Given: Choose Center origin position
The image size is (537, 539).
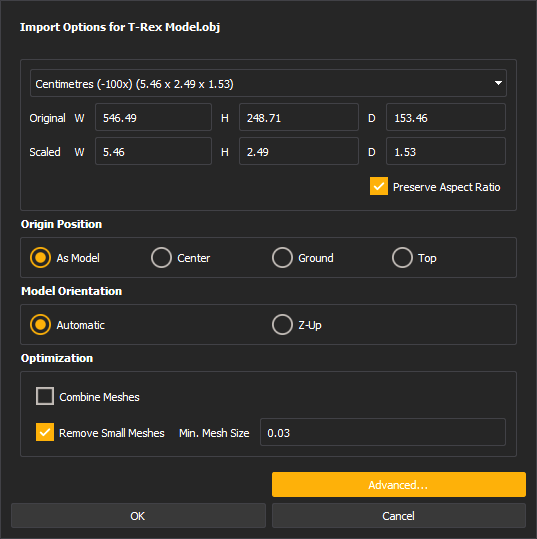Looking at the screenshot, I should [161, 257].
